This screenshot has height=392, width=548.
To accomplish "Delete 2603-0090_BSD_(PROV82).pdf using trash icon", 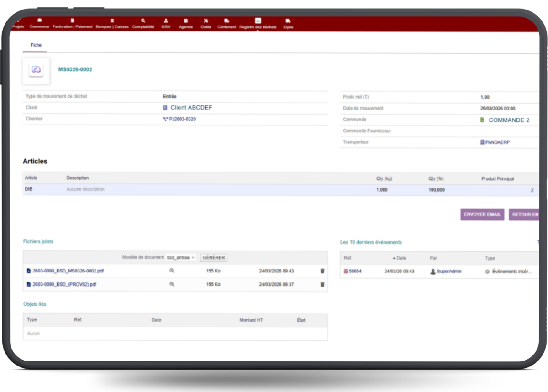I will (x=322, y=284).
